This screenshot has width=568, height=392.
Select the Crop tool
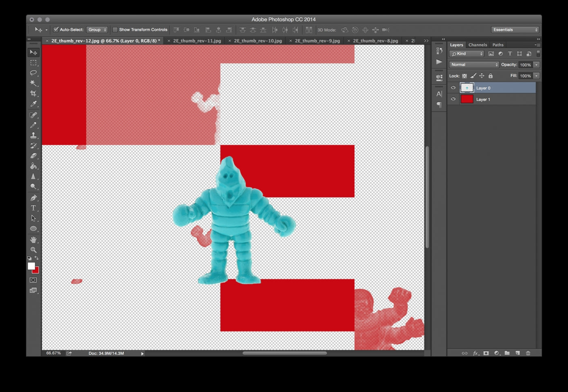click(x=33, y=94)
